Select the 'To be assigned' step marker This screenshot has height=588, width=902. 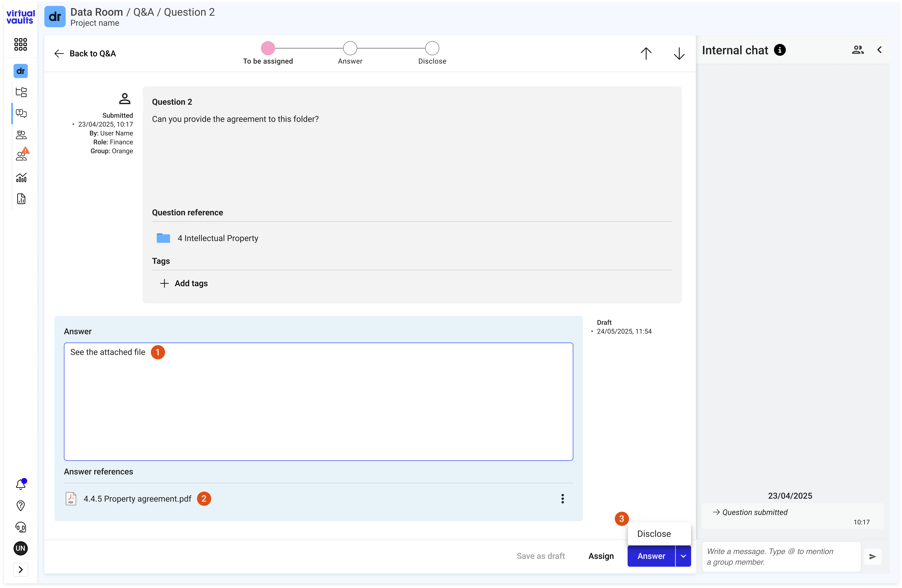pyautogui.click(x=268, y=48)
